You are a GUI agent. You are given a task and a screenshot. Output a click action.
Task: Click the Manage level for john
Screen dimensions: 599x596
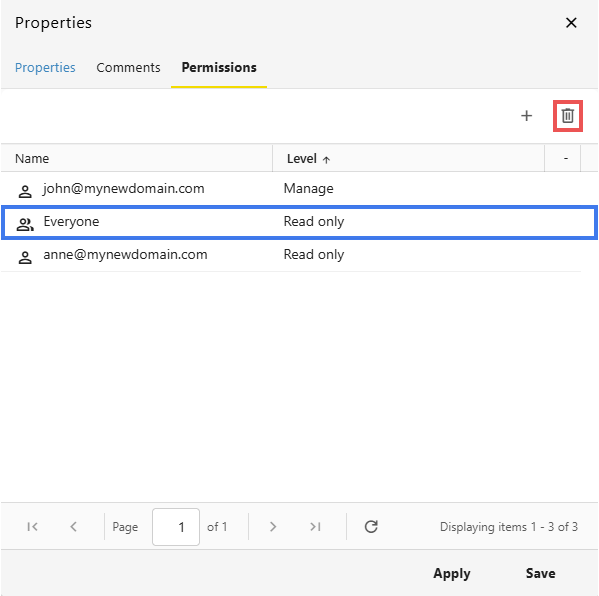308,188
